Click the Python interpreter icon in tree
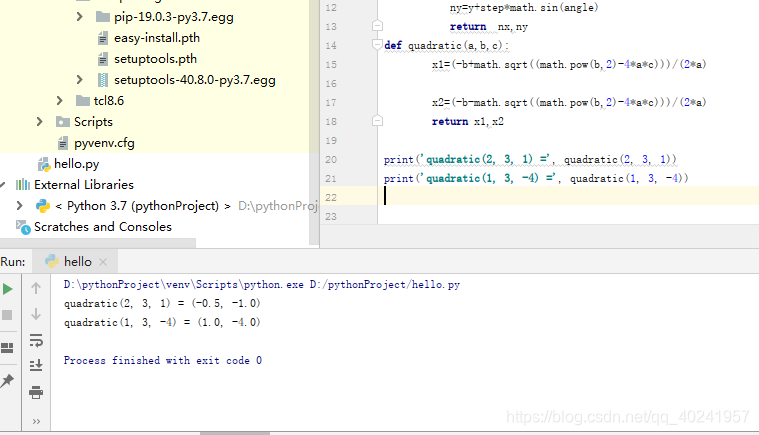 (x=43, y=206)
